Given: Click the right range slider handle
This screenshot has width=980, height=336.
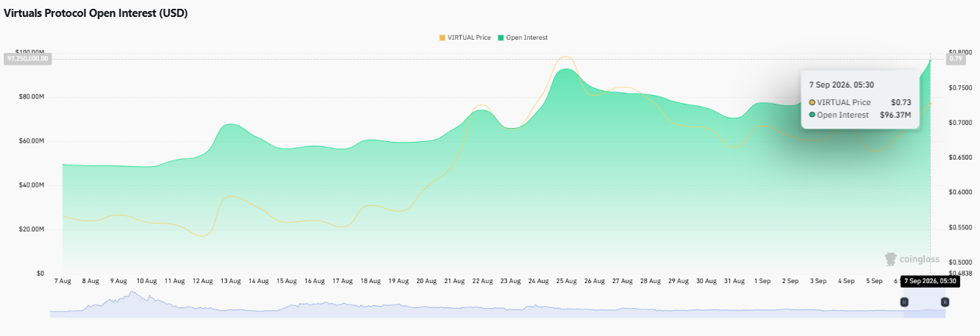Looking at the screenshot, I should (945, 301).
